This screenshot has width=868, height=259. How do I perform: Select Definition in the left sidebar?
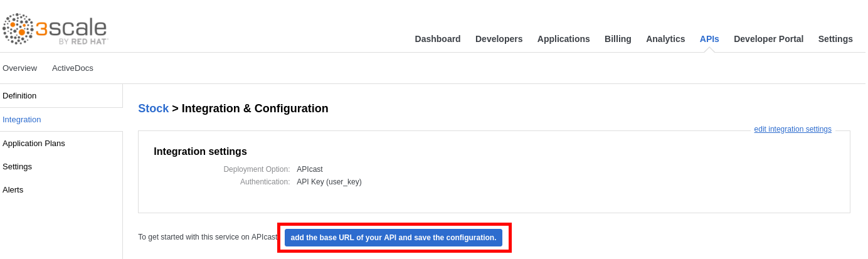point(19,96)
